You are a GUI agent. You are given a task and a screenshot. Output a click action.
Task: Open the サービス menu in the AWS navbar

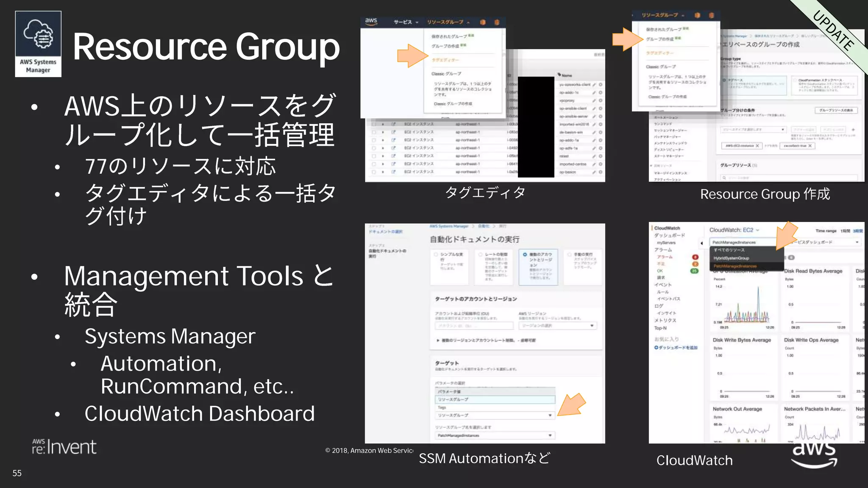[x=406, y=22]
